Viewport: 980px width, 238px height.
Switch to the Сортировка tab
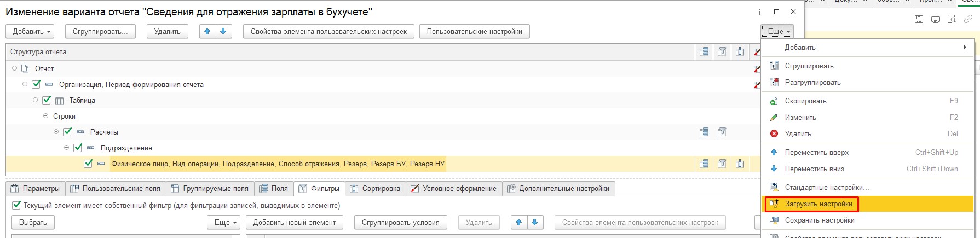381,189
